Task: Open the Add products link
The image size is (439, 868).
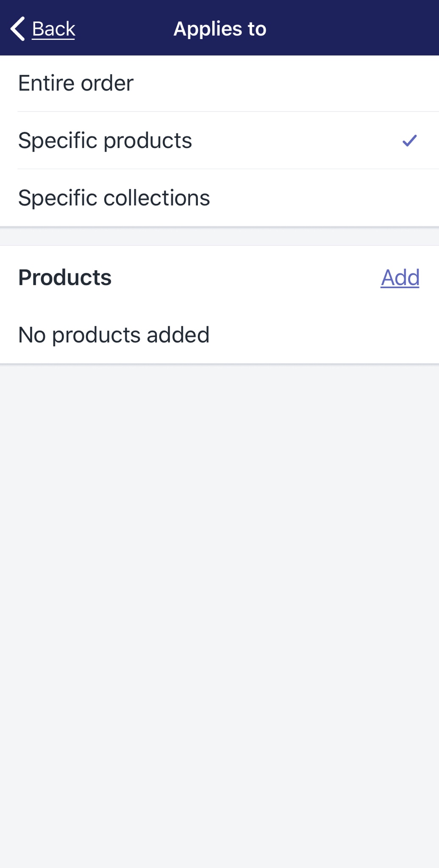Action: (x=400, y=278)
